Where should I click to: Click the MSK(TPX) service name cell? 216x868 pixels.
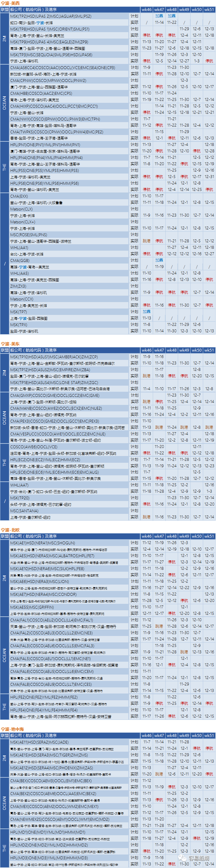[19, 325]
